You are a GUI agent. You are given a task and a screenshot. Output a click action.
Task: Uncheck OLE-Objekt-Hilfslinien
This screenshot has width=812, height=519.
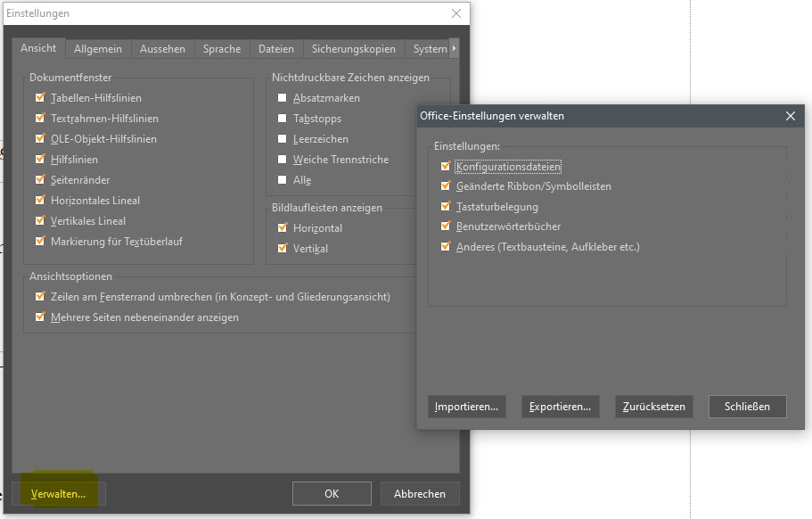pyautogui.click(x=40, y=139)
